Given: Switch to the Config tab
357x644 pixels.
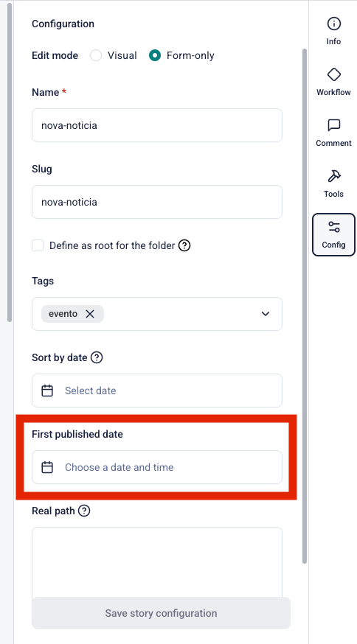Looking at the screenshot, I should (333, 234).
